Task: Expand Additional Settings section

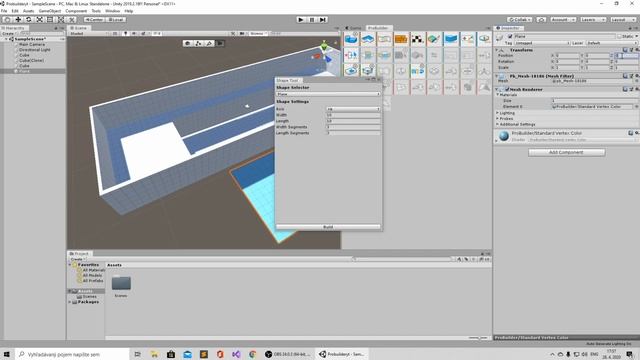Action: 497,124
